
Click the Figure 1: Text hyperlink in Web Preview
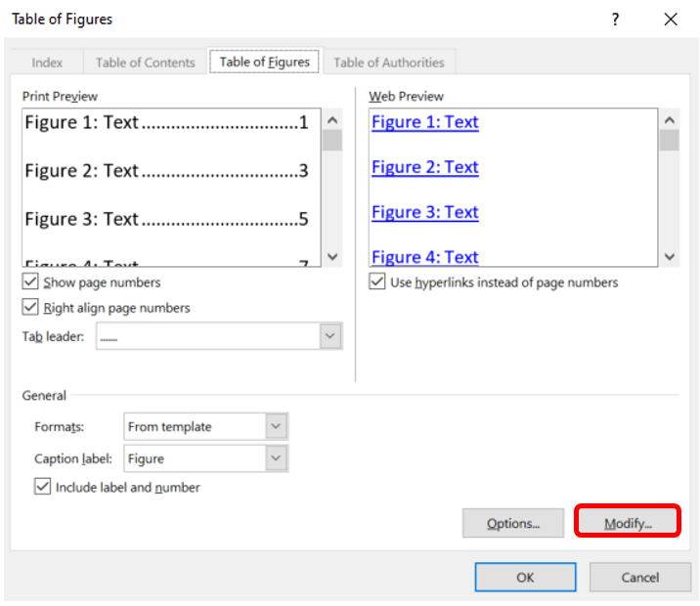pyautogui.click(x=425, y=122)
